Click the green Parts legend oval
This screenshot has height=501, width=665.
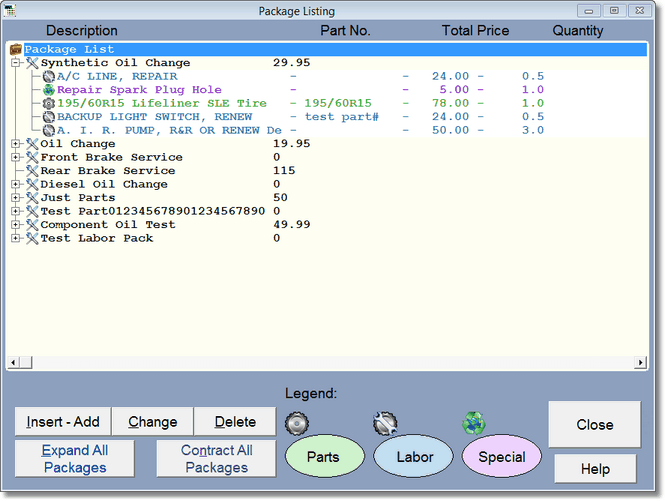[324, 456]
